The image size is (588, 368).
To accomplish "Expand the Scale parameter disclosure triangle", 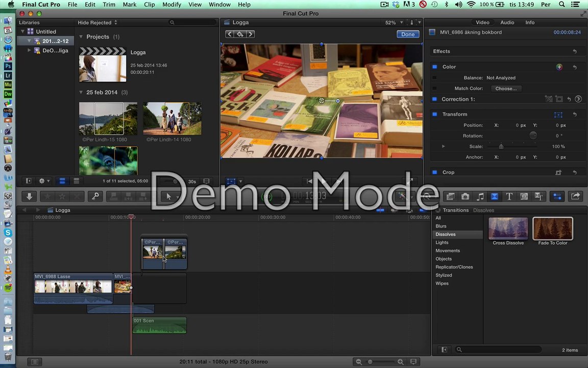I will coord(443,147).
